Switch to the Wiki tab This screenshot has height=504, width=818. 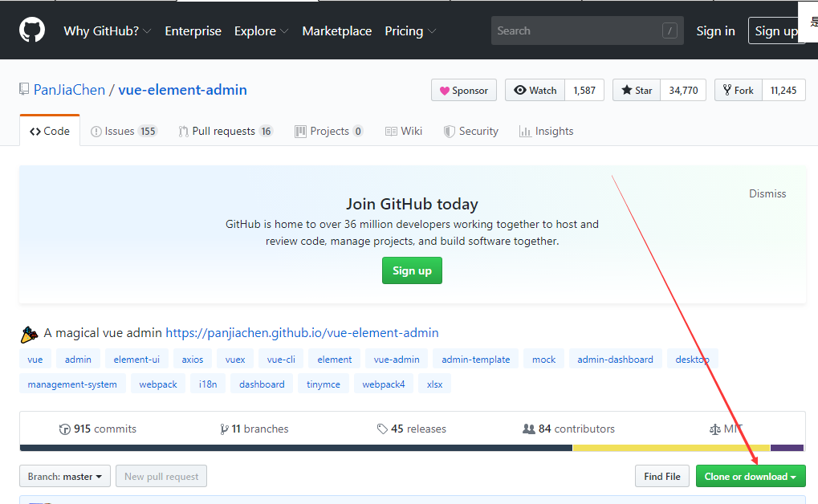(x=404, y=131)
